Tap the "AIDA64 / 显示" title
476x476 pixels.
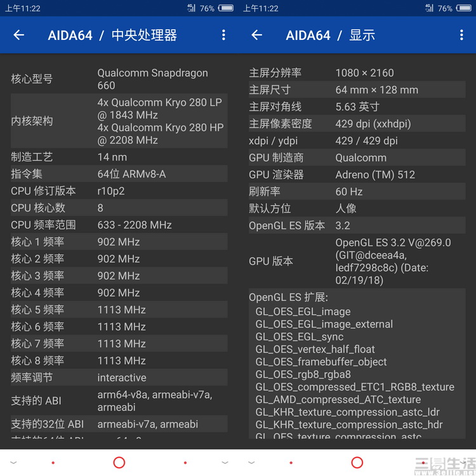[330, 35]
